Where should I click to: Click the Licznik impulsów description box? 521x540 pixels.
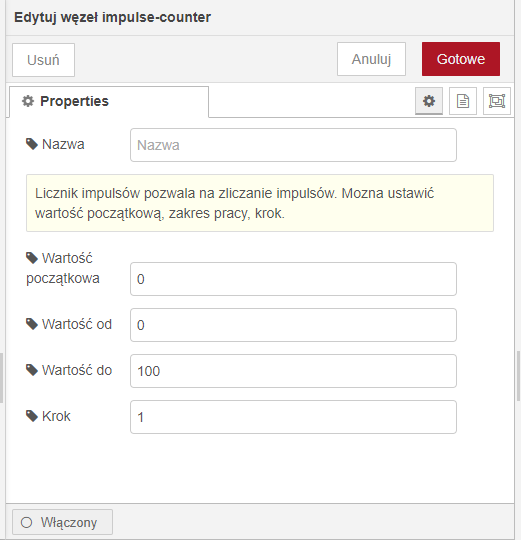260,203
